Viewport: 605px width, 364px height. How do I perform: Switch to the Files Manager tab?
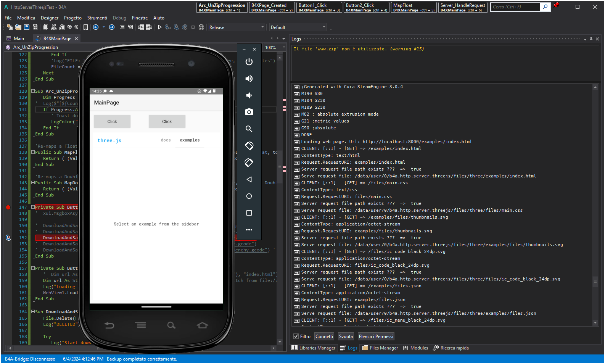point(380,348)
